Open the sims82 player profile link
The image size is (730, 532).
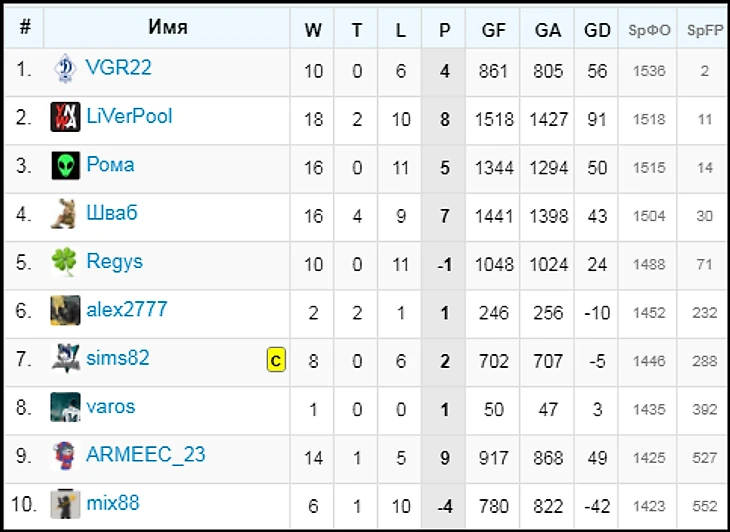click(x=118, y=358)
